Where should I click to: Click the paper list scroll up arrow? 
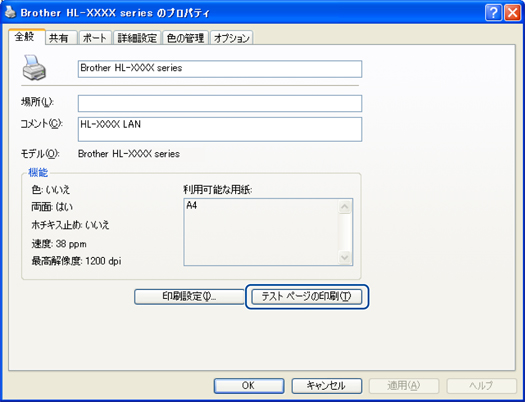(345, 207)
